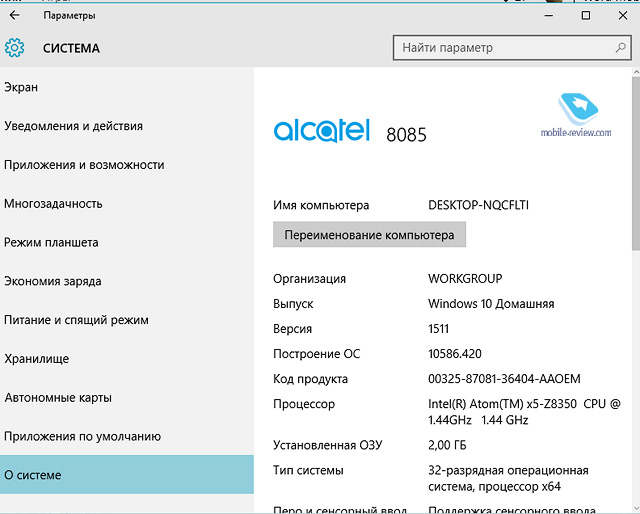
Task: Click the search magnifier icon
Action: tap(620, 48)
